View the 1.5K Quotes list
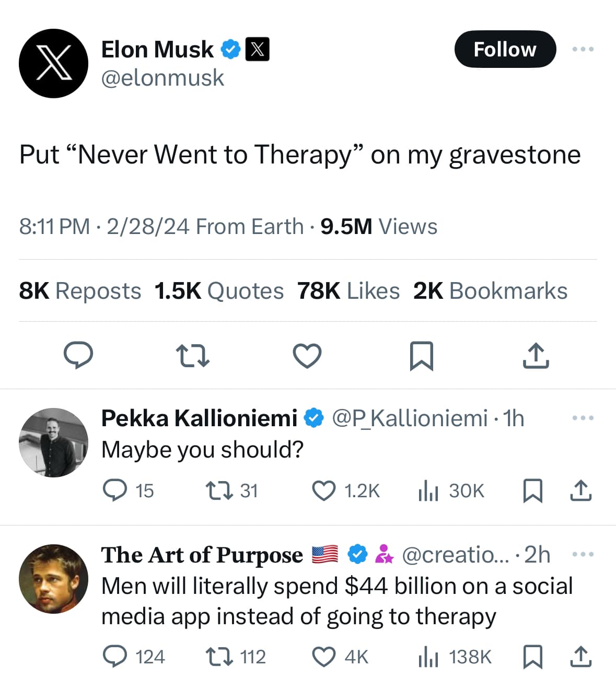616x678 pixels. coord(218,291)
